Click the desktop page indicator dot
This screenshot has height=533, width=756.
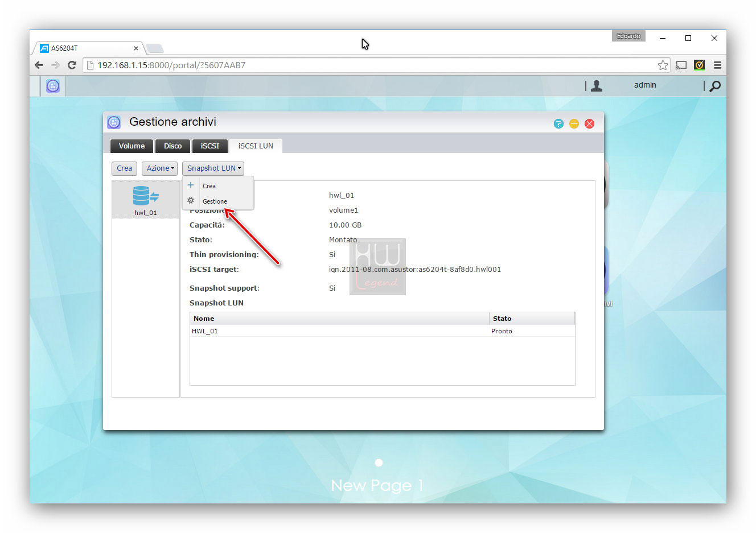pyautogui.click(x=379, y=462)
